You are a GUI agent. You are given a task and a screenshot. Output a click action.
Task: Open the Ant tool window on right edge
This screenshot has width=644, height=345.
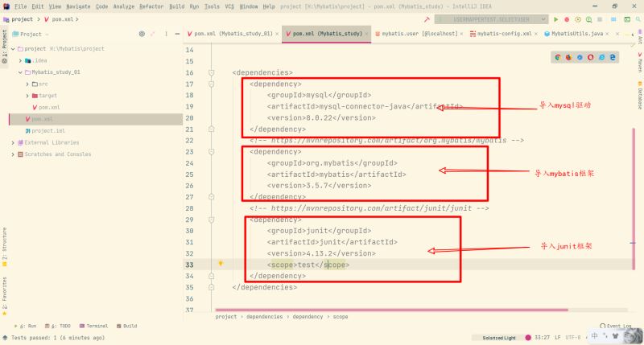640,37
